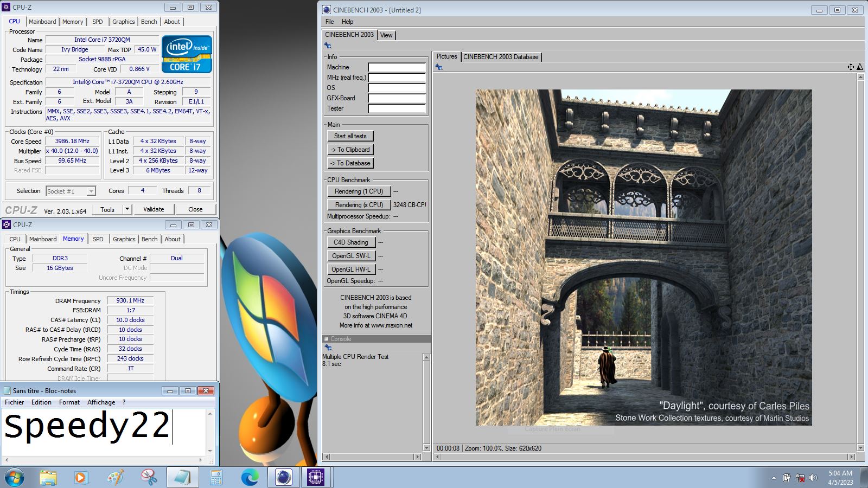Open the Bench tab in top CPU-Z window
868x488 pixels.
coord(149,22)
